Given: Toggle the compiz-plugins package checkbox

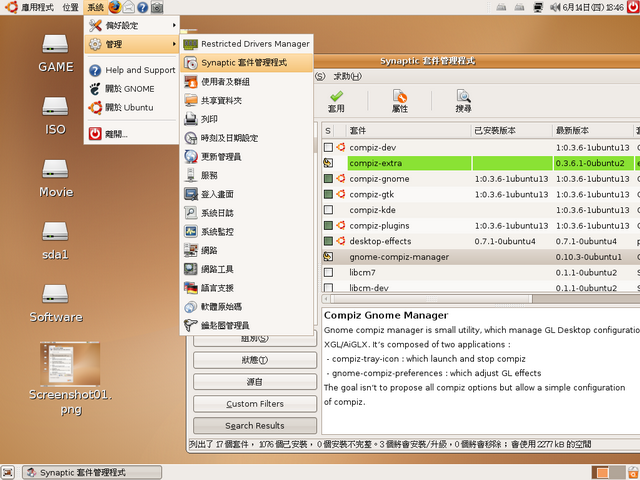Looking at the screenshot, I should tap(328, 225).
